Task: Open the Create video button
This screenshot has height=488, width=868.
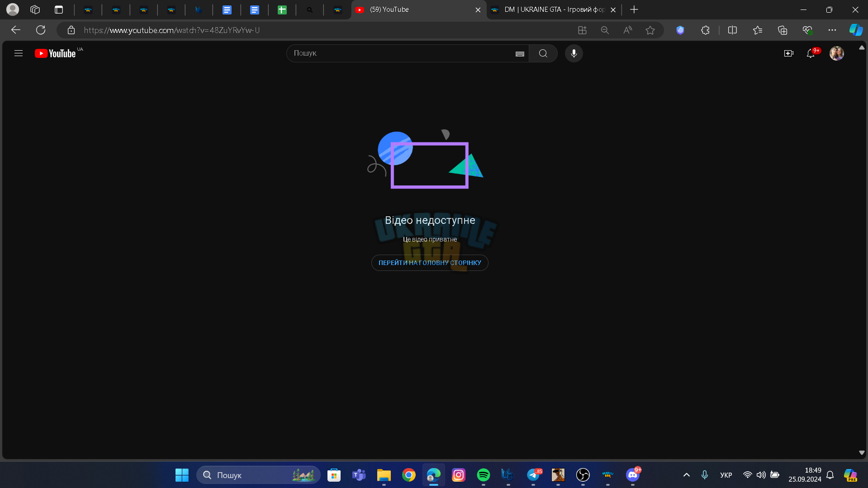Action: click(x=788, y=53)
